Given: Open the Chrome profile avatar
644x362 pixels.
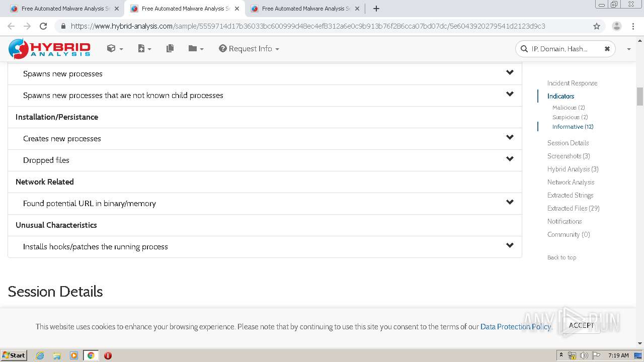Looking at the screenshot, I should pyautogui.click(x=616, y=26).
